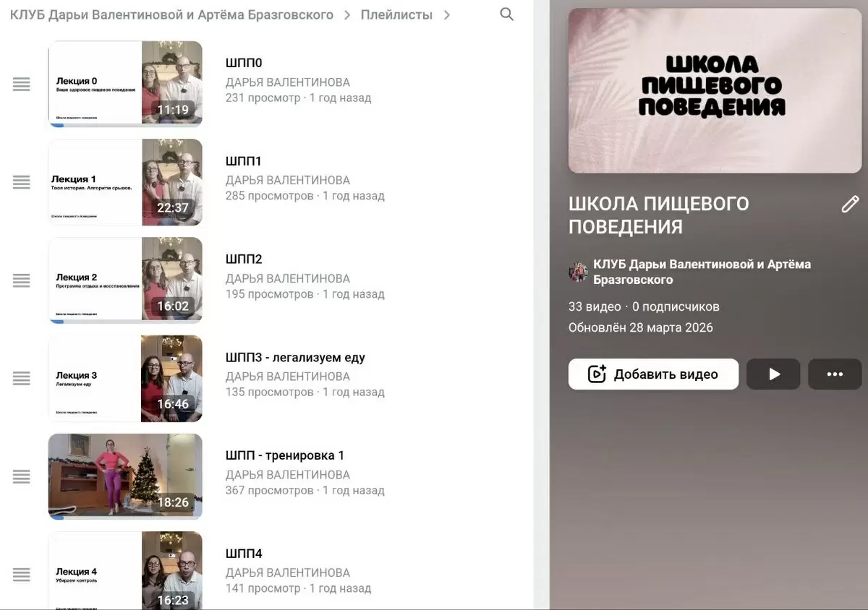Open the КЛУБ Дарьи Валентиновой breadcrumb link

pyautogui.click(x=171, y=15)
